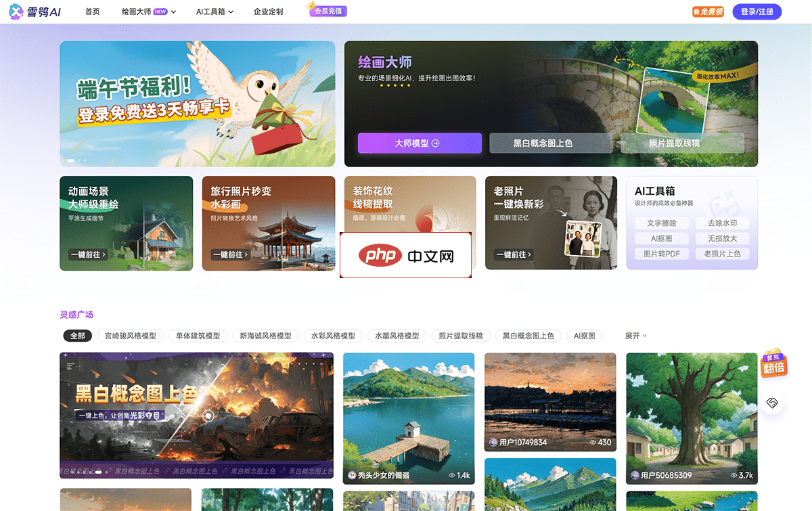Open the 黑白概念图上色 gallery banner
This screenshot has width=812, height=511.
[x=196, y=416]
